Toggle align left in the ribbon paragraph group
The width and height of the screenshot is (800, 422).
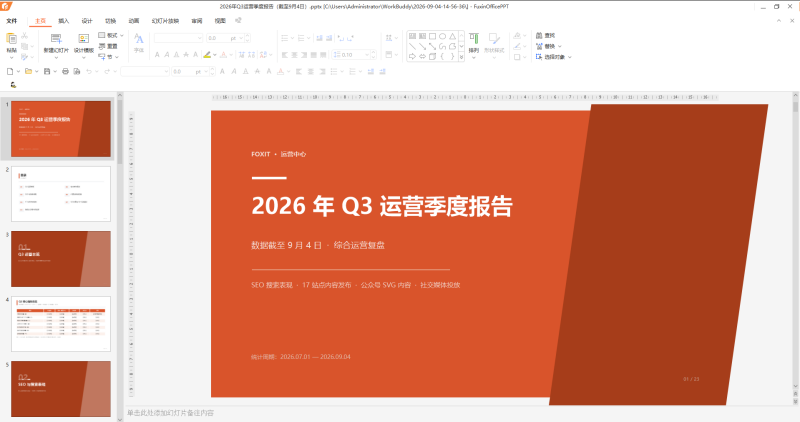(285, 55)
